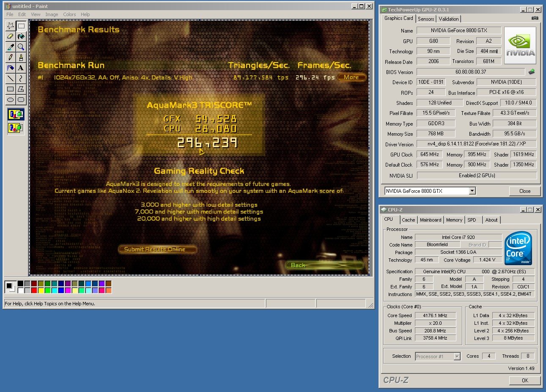The image size is (546, 392).
Task: Open the About tab in CPU-Z
Action: (x=491, y=220)
